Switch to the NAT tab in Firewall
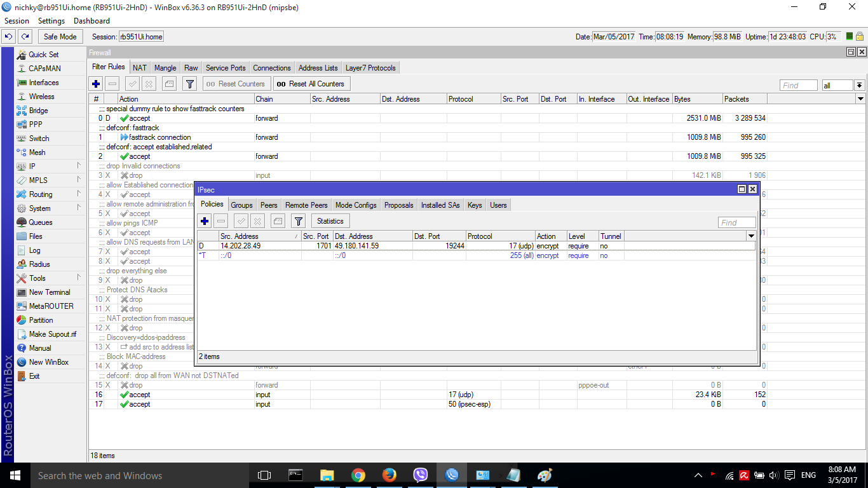Screen dimensions: 868x488 140,68
